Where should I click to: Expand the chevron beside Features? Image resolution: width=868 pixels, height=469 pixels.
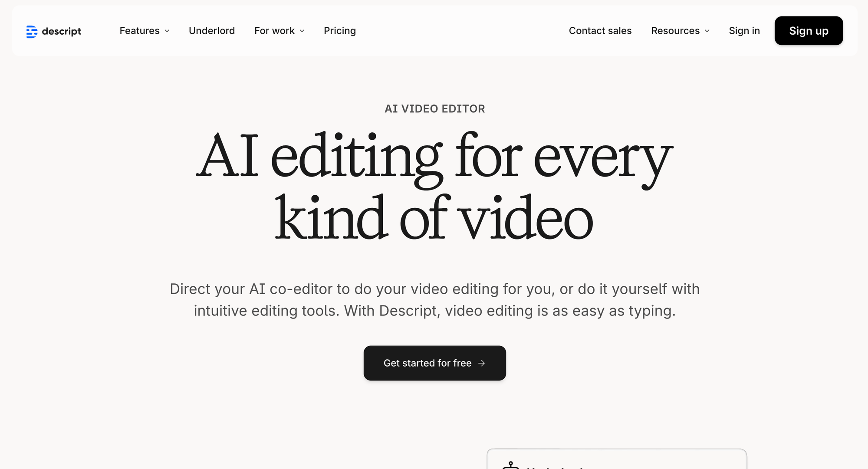(x=167, y=31)
